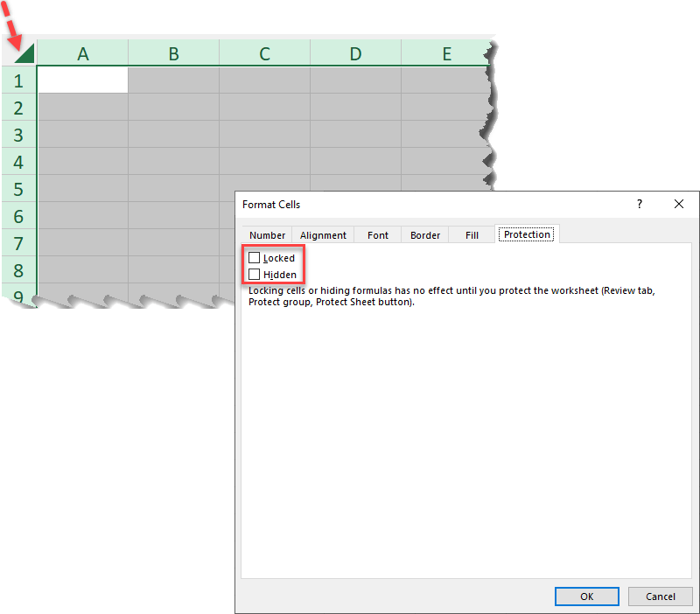700x614 pixels.
Task: Click cell B3 in the worksheet
Action: [173, 135]
